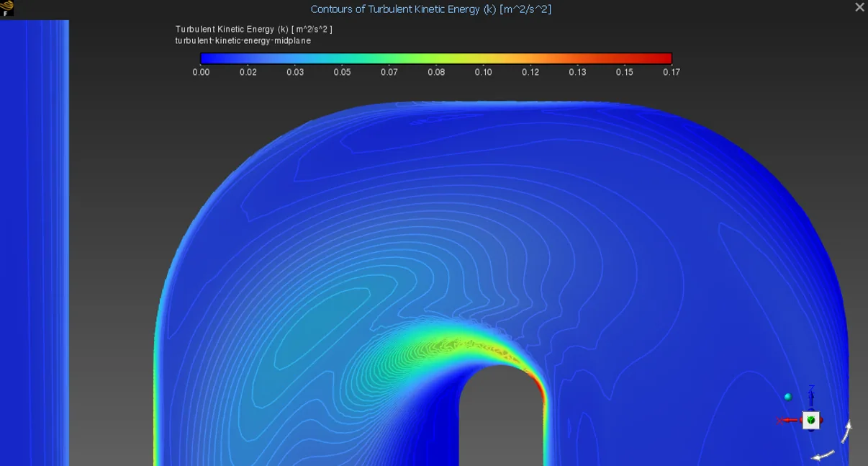Click the lower curved rotation arrow
The image size is (868, 466).
(x=823, y=455)
